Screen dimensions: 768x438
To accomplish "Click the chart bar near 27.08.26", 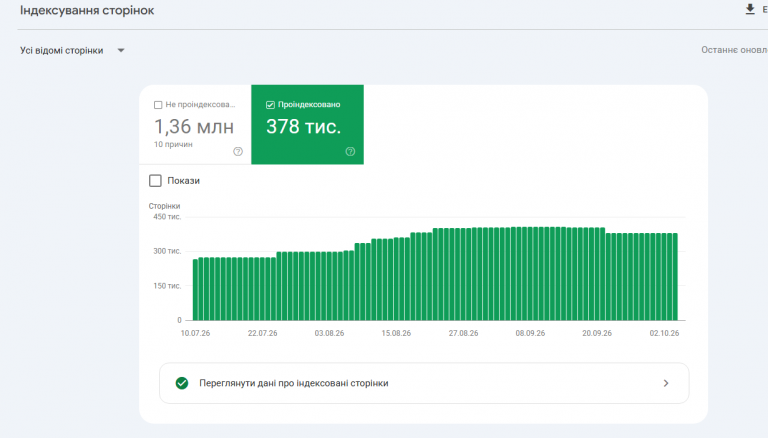I will point(463,274).
